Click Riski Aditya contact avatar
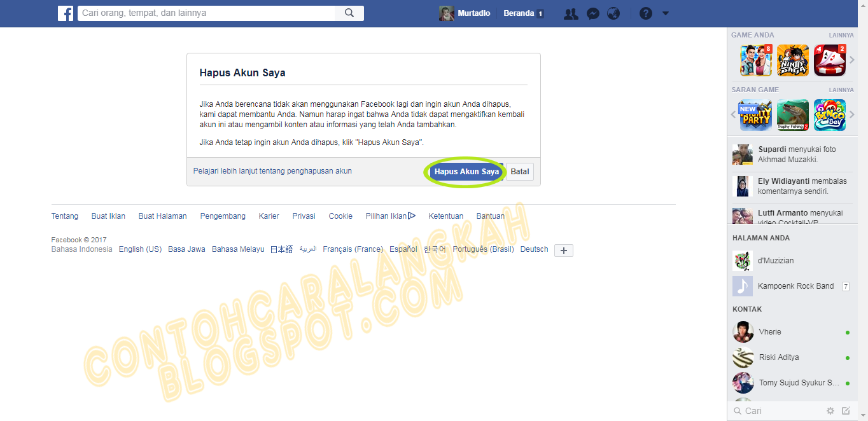The width and height of the screenshot is (868, 421). [743, 357]
